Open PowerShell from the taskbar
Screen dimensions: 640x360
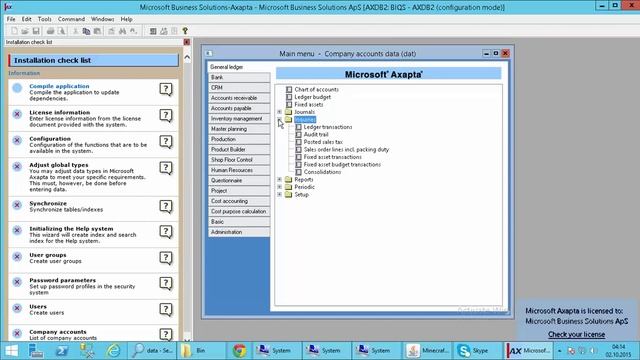(x=62, y=351)
